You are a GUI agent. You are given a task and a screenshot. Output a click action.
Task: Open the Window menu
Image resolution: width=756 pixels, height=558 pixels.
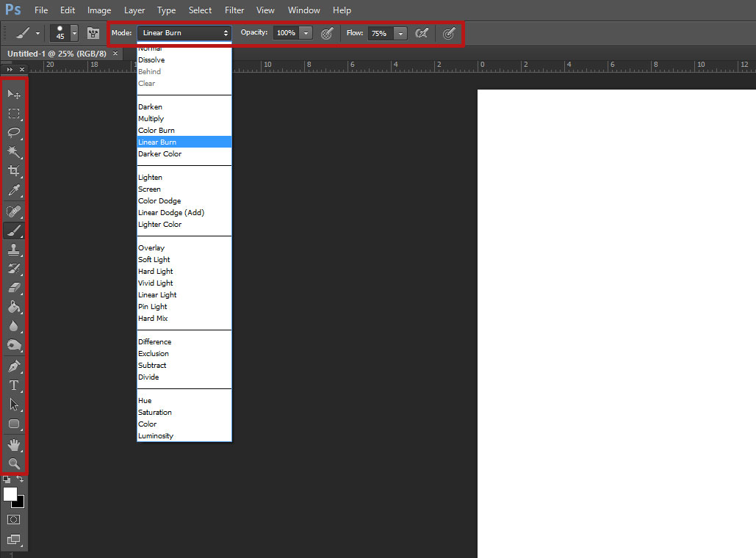click(303, 10)
